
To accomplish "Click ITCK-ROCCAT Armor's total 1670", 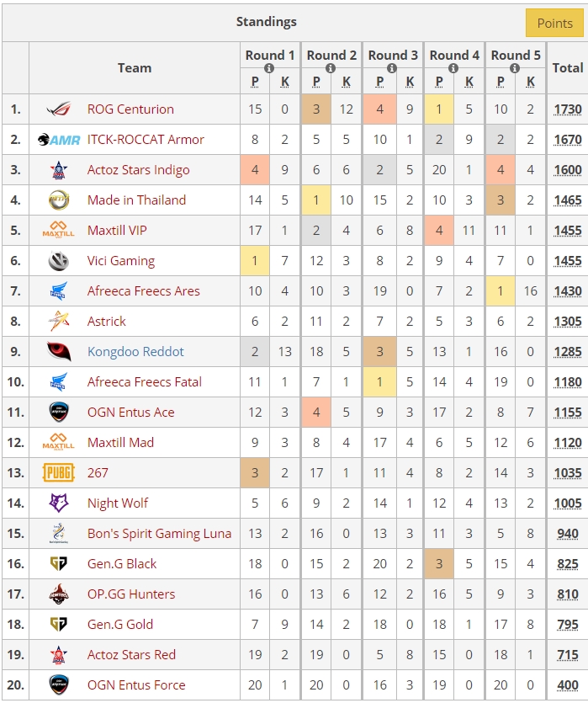I will (x=568, y=140).
